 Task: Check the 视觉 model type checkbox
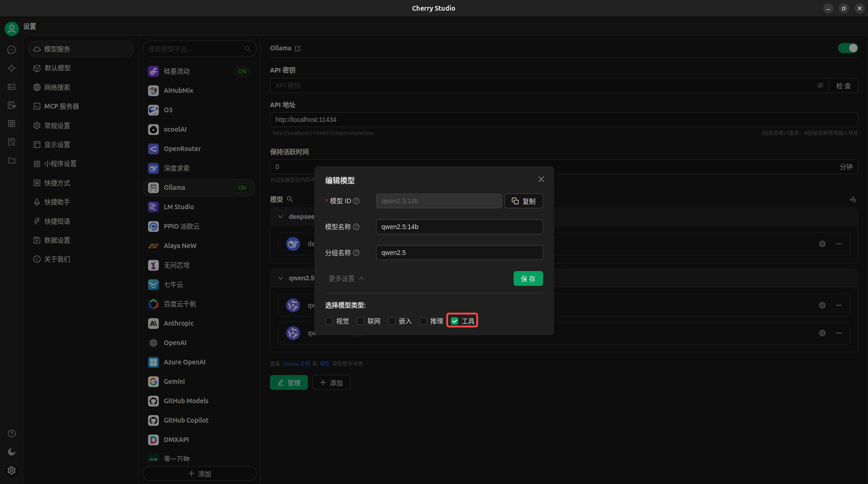[329, 321]
